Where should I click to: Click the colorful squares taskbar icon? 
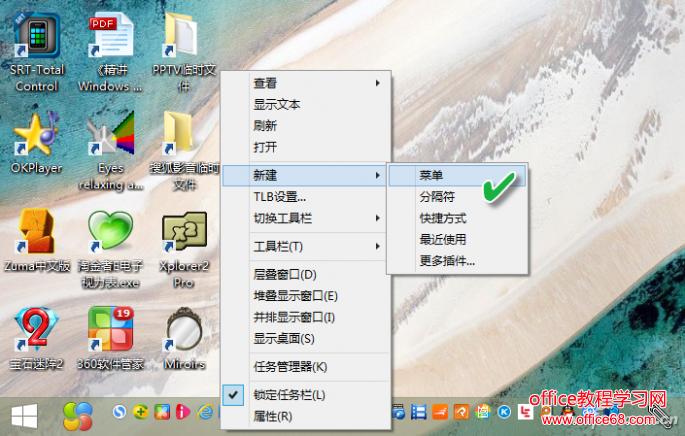[162, 412]
